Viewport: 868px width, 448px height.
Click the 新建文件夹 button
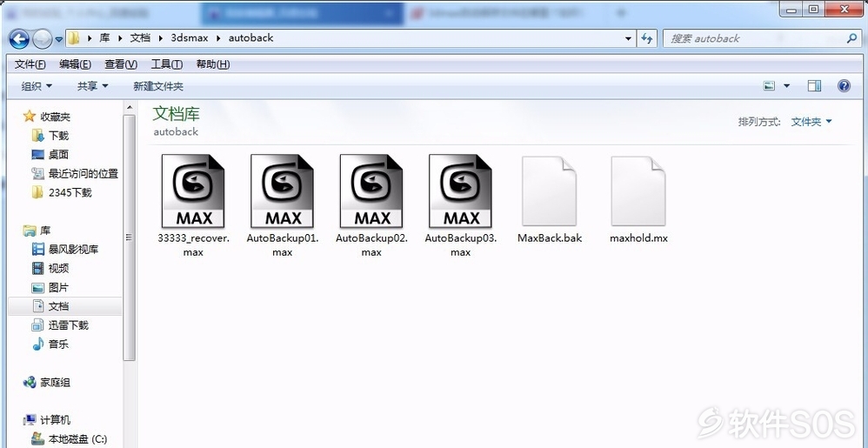tap(158, 86)
